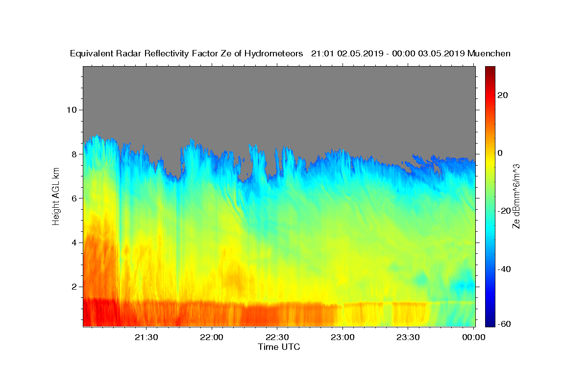Click the plot title starting 'Equivalent Radar Reflectivity Factor'
Screen dimensions: 588x392
(290, 54)
